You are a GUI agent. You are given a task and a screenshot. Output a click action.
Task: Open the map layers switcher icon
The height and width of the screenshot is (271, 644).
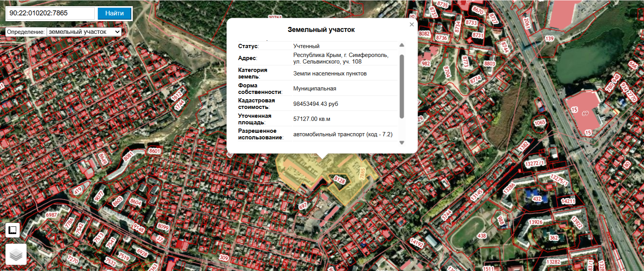16,254
